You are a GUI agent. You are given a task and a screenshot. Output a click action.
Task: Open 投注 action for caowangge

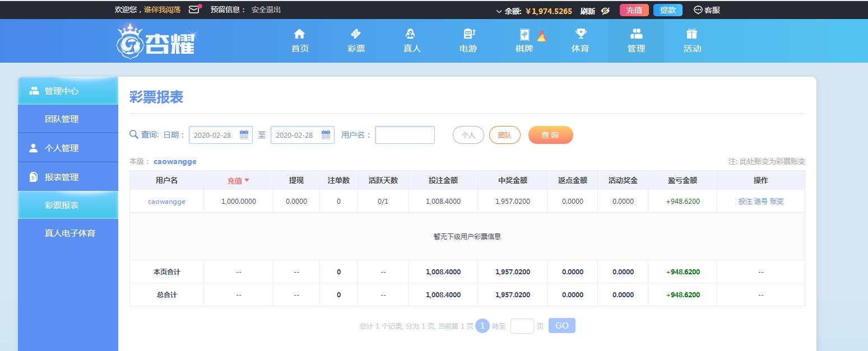[745, 202]
